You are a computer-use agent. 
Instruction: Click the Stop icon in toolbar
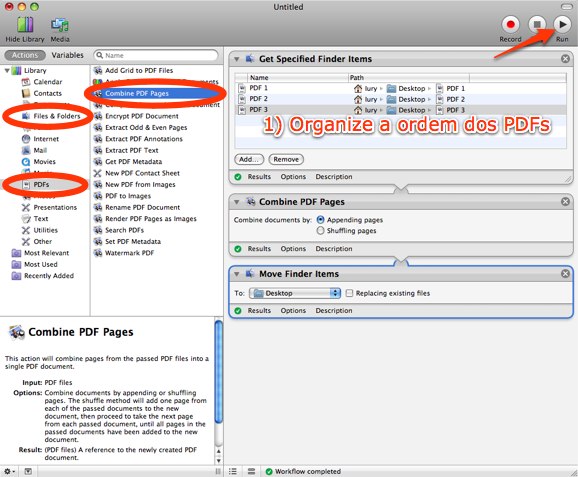tap(537, 24)
